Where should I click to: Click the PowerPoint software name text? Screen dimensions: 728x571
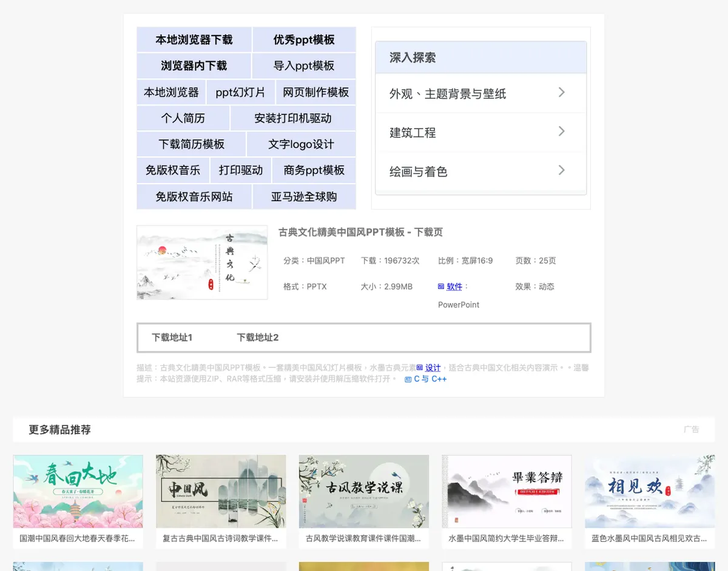coord(459,305)
